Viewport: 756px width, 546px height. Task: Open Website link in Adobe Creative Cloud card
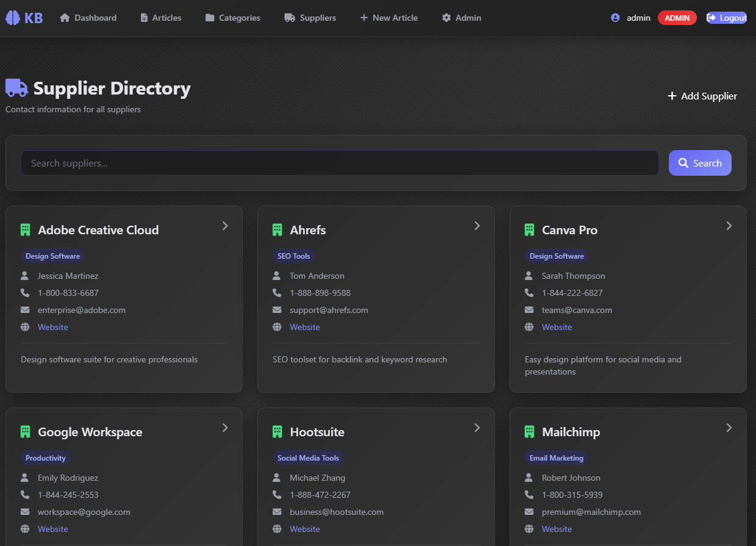click(53, 327)
